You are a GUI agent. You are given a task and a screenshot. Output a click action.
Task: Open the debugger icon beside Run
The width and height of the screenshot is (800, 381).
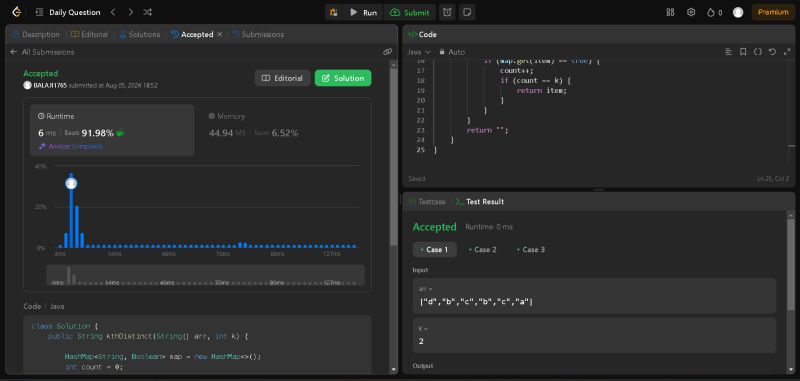333,12
